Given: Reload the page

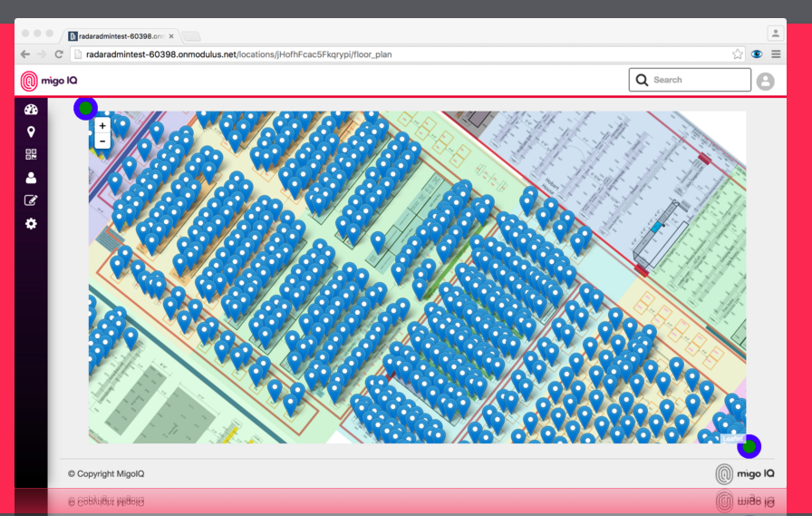Looking at the screenshot, I should (x=59, y=54).
